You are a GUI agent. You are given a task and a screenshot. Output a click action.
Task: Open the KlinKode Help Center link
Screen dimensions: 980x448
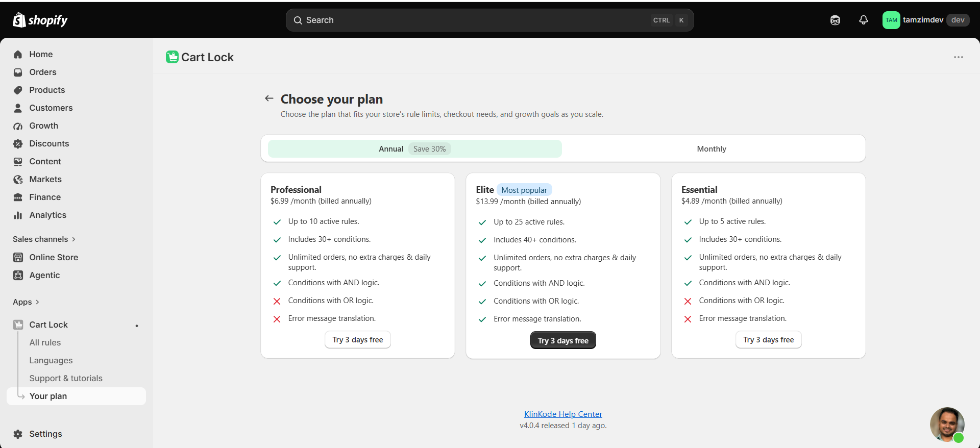[563, 414]
